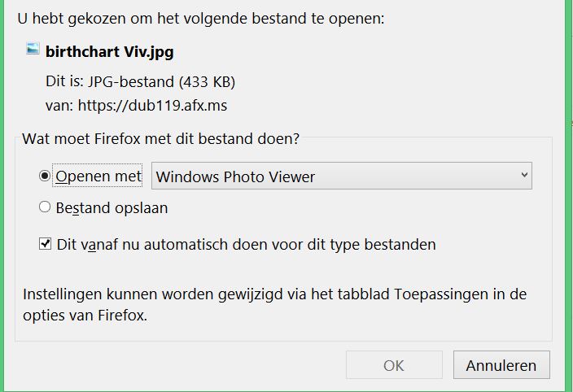Click the "Openen met" option label text
Image resolution: width=573 pixels, height=392 pixels.
(98, 176)
